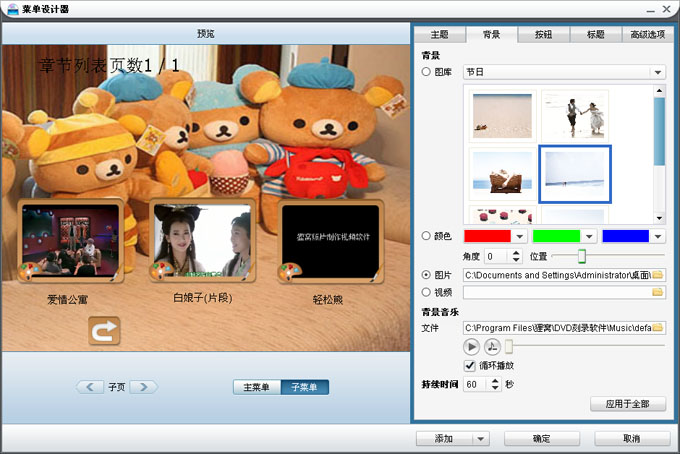
Task: Click brush icon on 轻松熊 thumbnail
Action: click(376, 274)
